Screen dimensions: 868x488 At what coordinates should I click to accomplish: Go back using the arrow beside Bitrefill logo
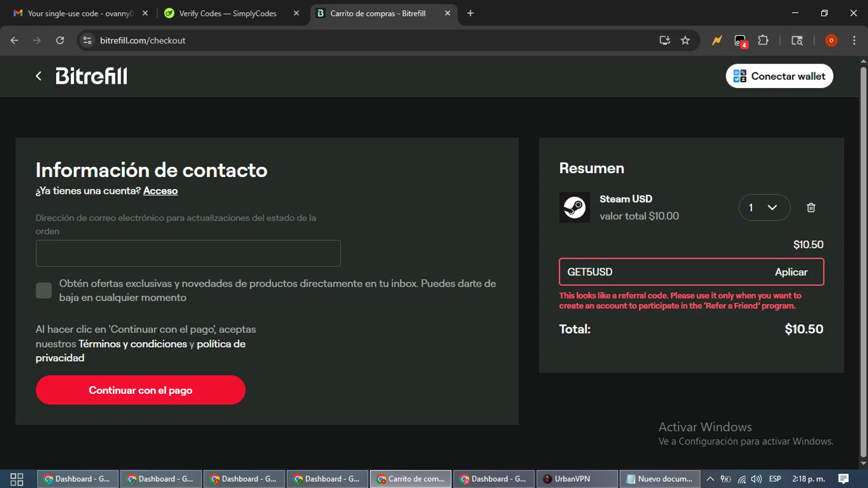(x=39, y=76)
